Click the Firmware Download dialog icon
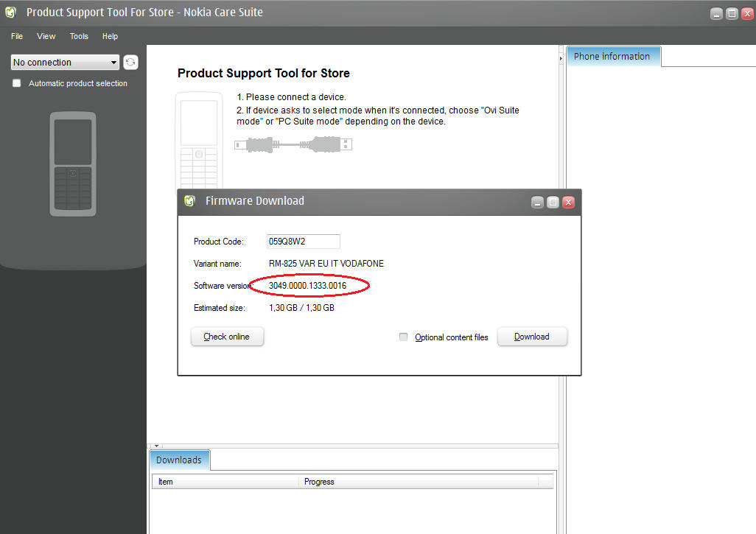This screenshot has width=756, height=534. click(190, 201)
